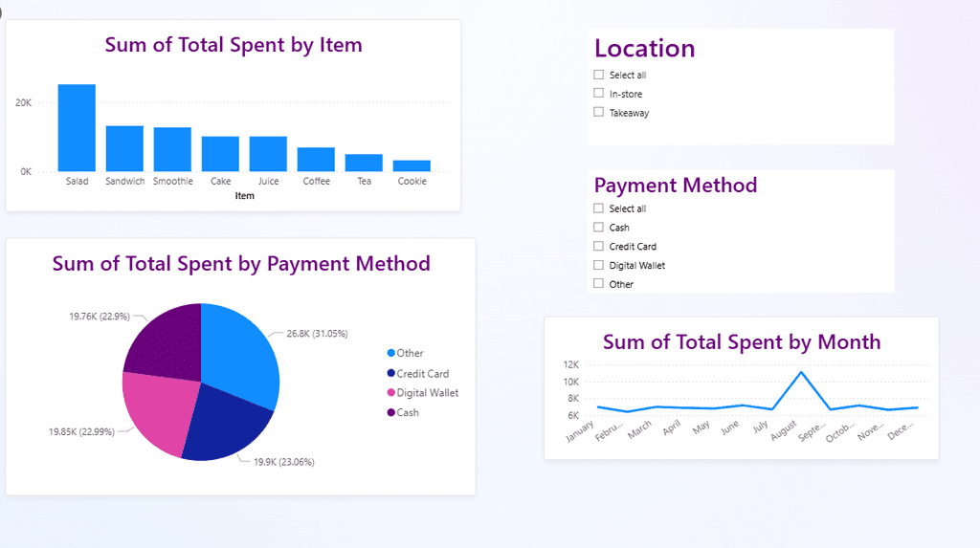980x548 pixels.
Task: Select the Coffee bar in item chart
Action: click(x=316, y=160)
